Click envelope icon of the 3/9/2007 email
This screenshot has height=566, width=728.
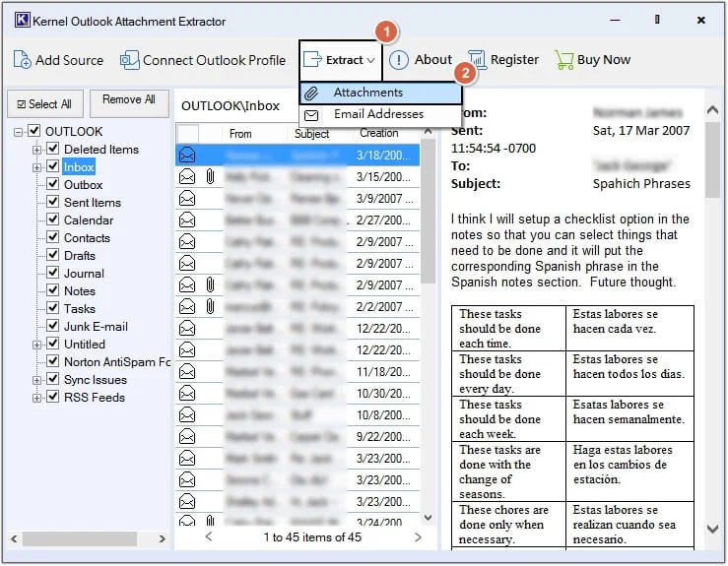(187, 199)
